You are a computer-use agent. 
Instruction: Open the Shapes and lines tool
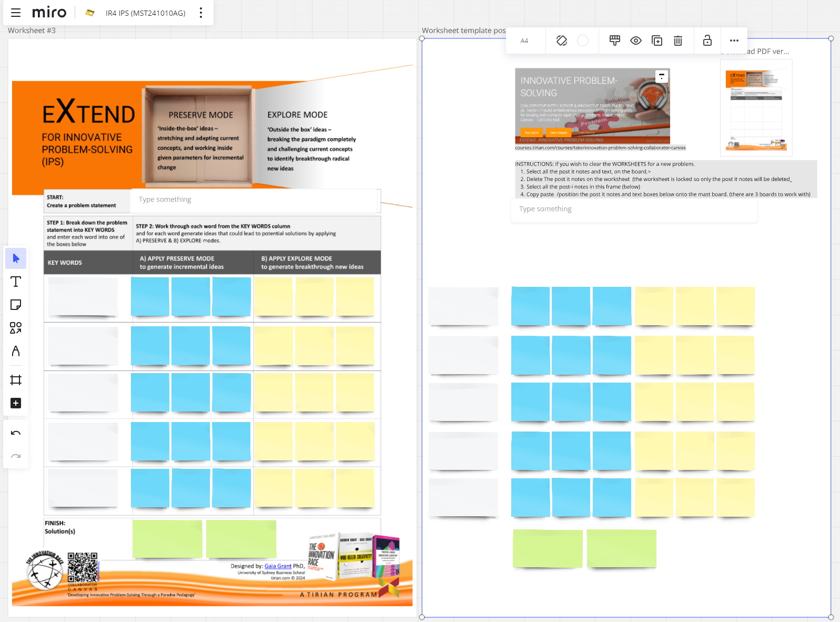(x=16, y=328)
